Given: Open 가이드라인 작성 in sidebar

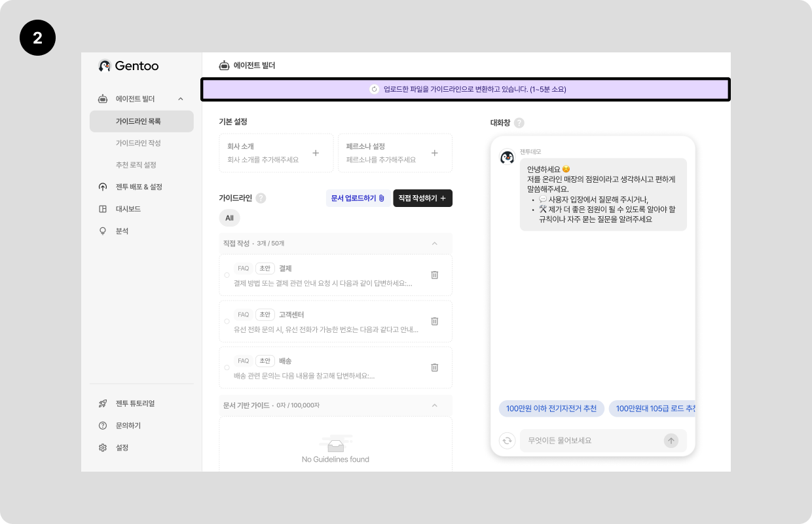Looking at the screenshot, I should 138,143.
